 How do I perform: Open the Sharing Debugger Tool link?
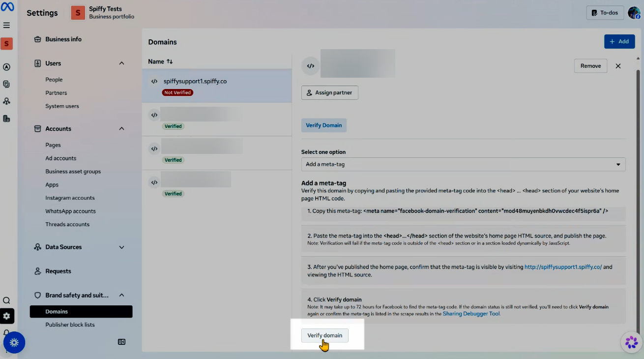coord(471,314)
